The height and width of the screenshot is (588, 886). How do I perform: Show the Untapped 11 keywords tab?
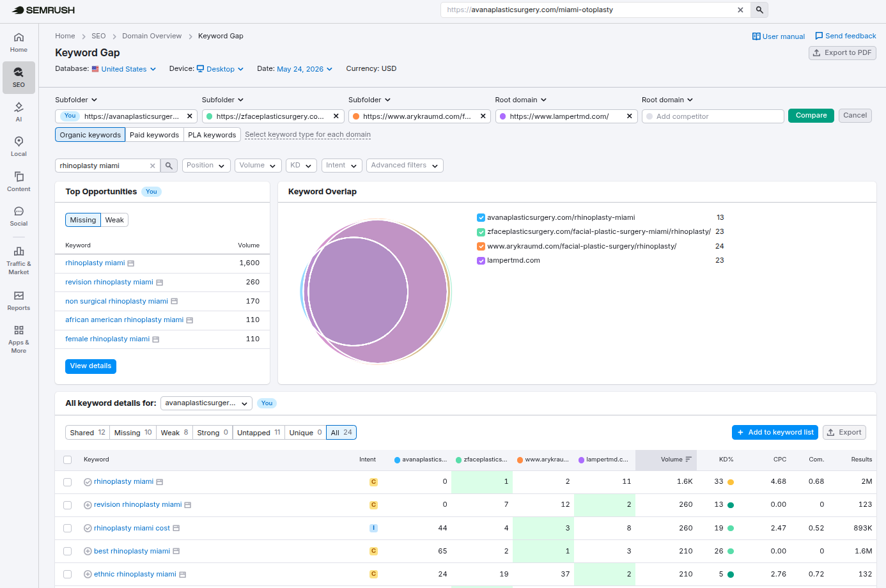click(259, 433)
